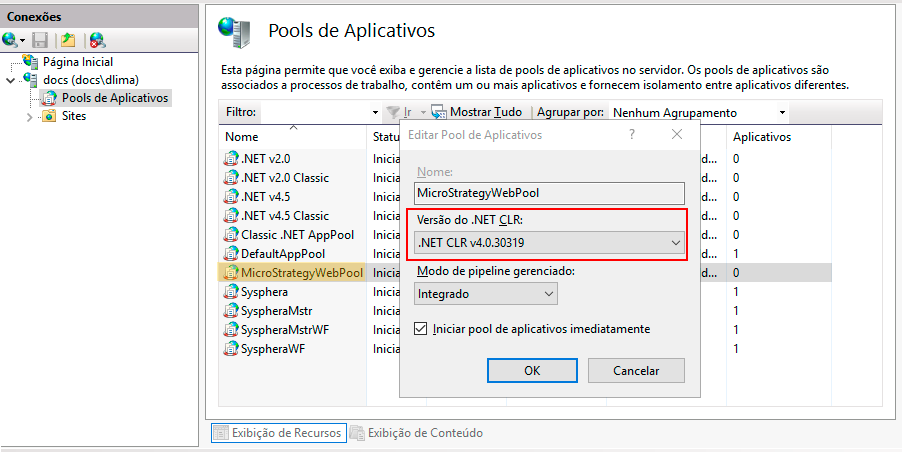Viewport: 902px width, 452px height.
Task: Click the .NET v2.0 pool icon
Action: point(231,159)
